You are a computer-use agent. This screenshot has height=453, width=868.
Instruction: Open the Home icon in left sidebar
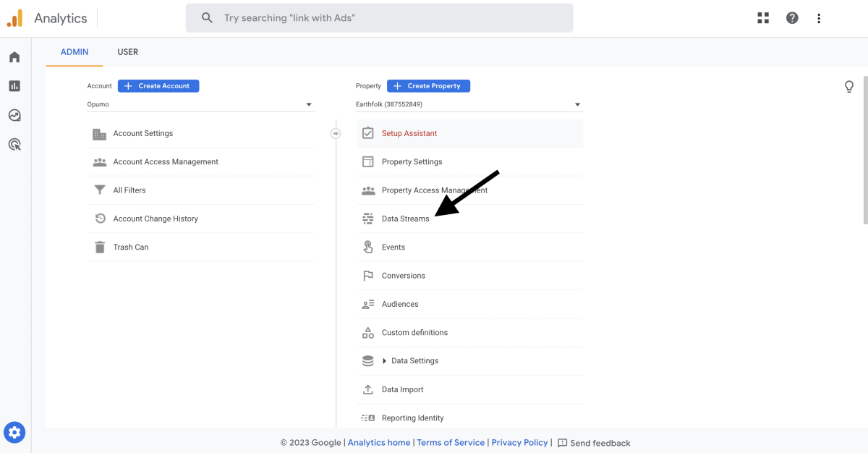point(14,57)
